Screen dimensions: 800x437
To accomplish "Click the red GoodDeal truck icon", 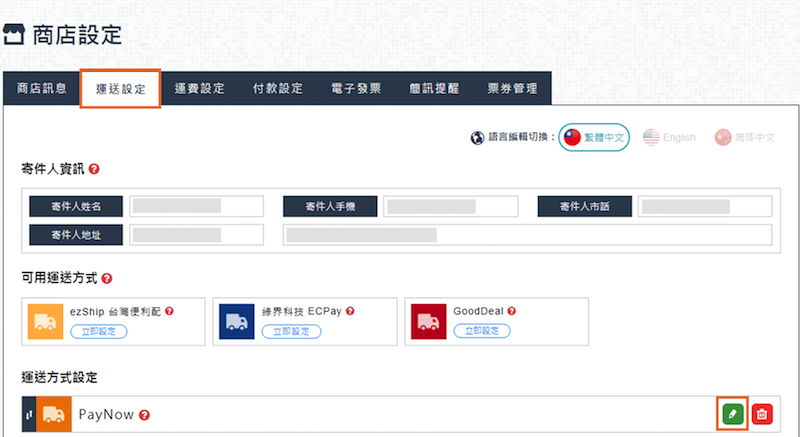I will (x=430, y=320).
